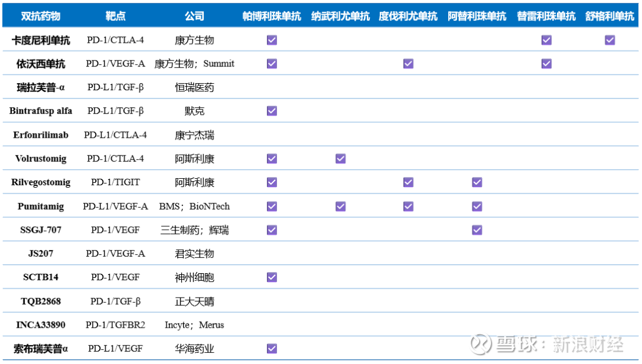Select the 帕博利珠单抗 column header
642x364 pixels.
pos(272,16)
